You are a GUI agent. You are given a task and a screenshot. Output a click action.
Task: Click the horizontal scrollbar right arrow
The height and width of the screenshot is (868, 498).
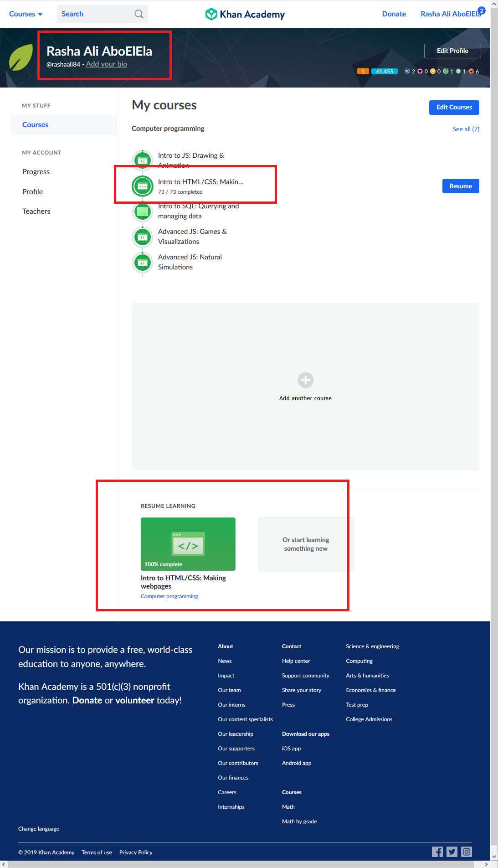(x=486, y=864)
